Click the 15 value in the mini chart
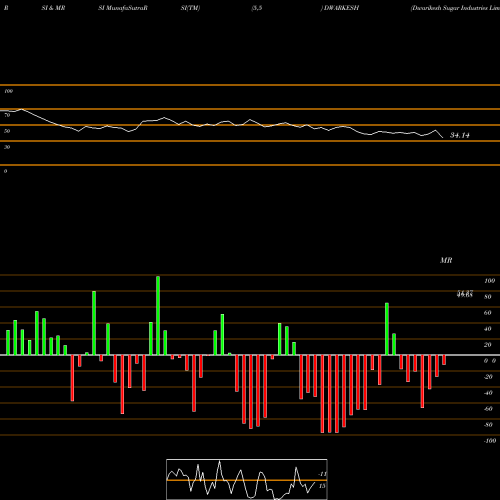 point(322,486)
